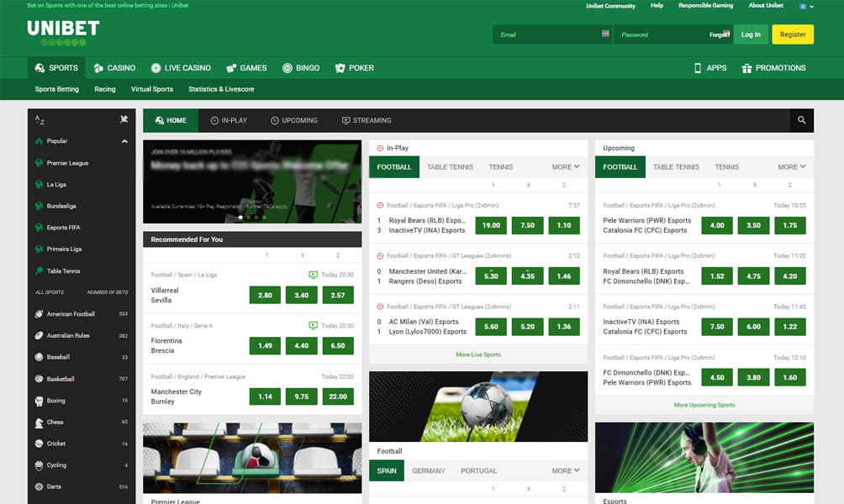Open the language flag dropdown
The width and height of the screenshot is (844, 504).
click(806, 7)
